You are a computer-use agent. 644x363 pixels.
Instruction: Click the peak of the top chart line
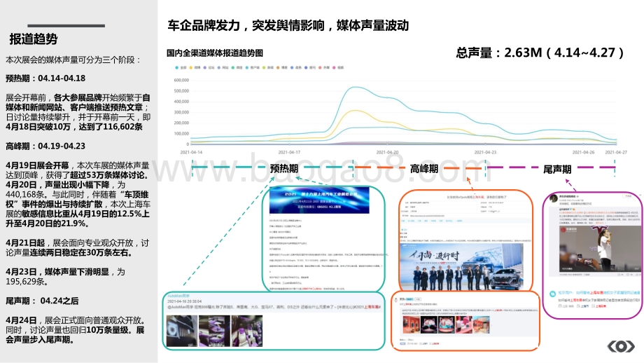(x=356, y=87)
